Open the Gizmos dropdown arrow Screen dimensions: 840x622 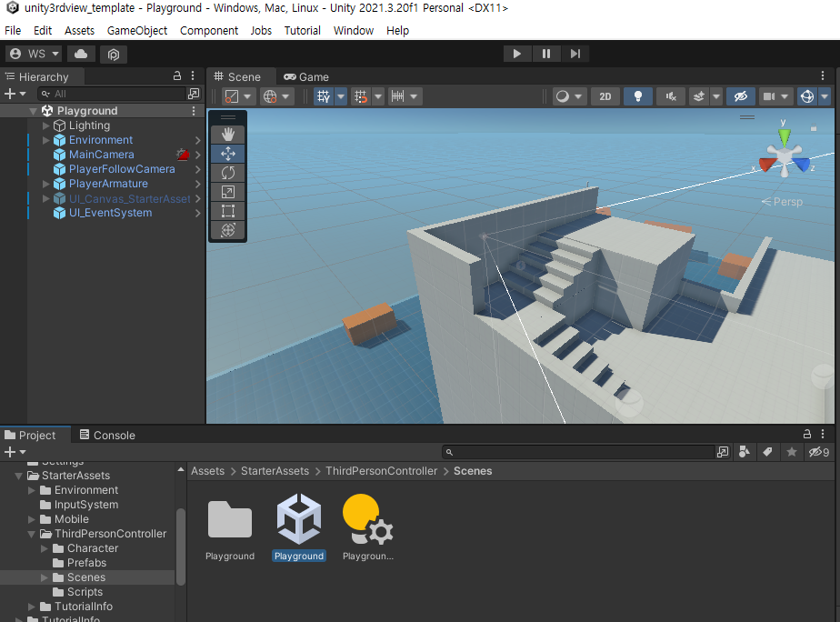[825, 96]
